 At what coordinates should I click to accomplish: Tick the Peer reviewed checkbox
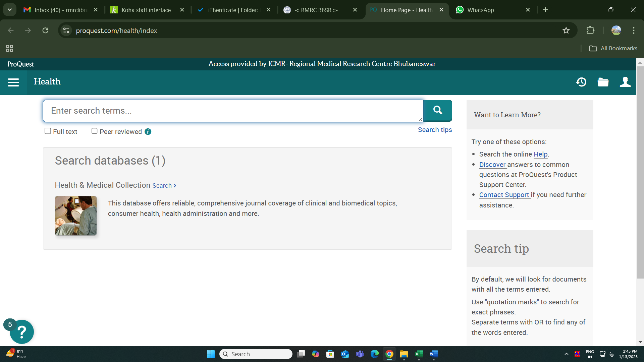[x=95, y=131]
